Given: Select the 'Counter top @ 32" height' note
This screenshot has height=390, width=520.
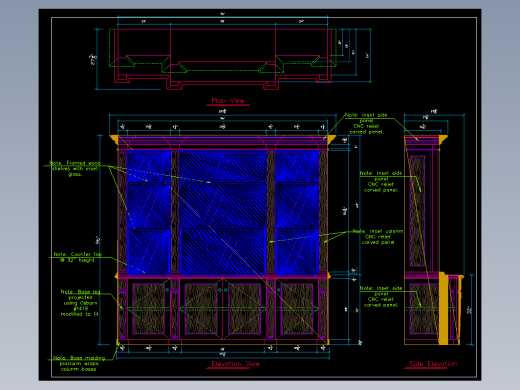Looking at the screenshot, I should 78,257.
